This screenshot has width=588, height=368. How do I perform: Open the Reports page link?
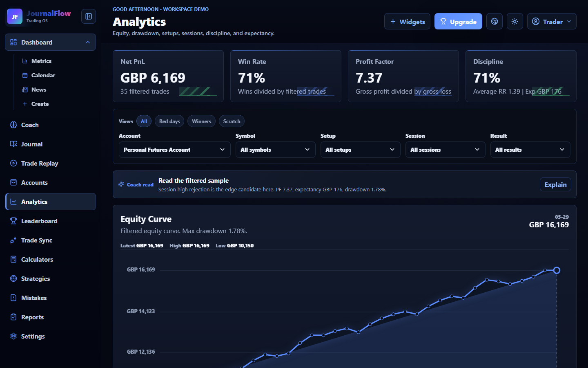[x=50, y=317]
